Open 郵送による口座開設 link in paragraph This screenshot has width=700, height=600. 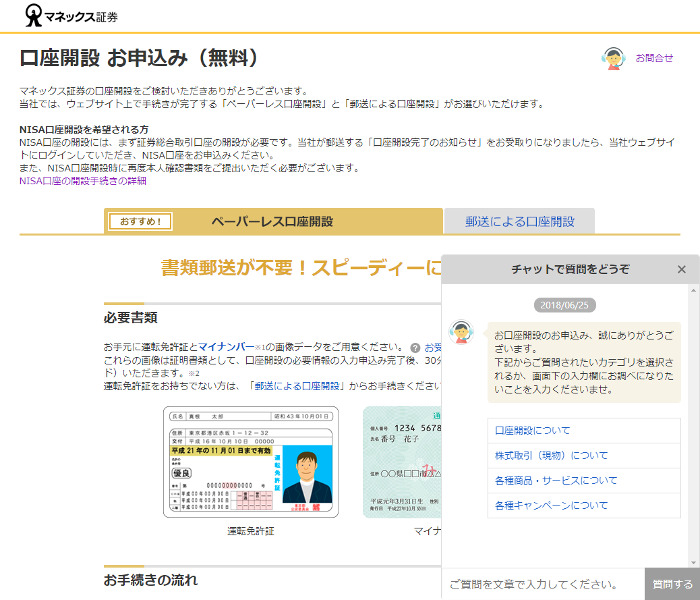297,386
